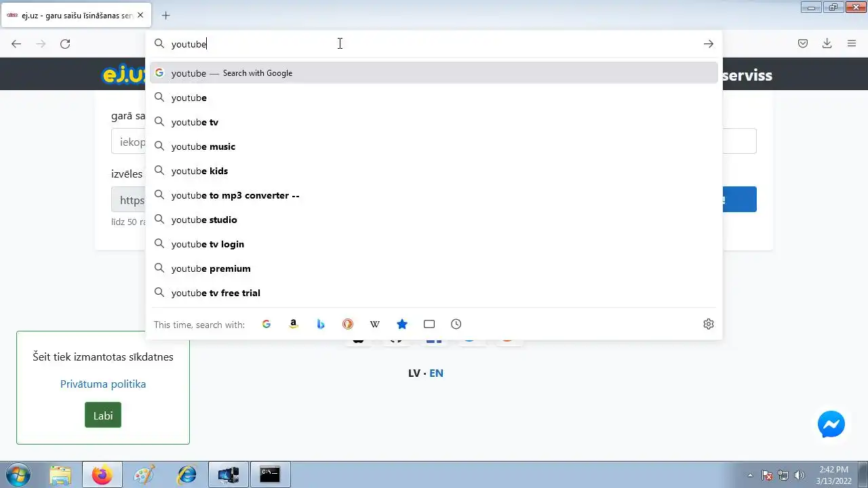
Task: Click in the address bar containing youtube
Action: pos(434,44)
